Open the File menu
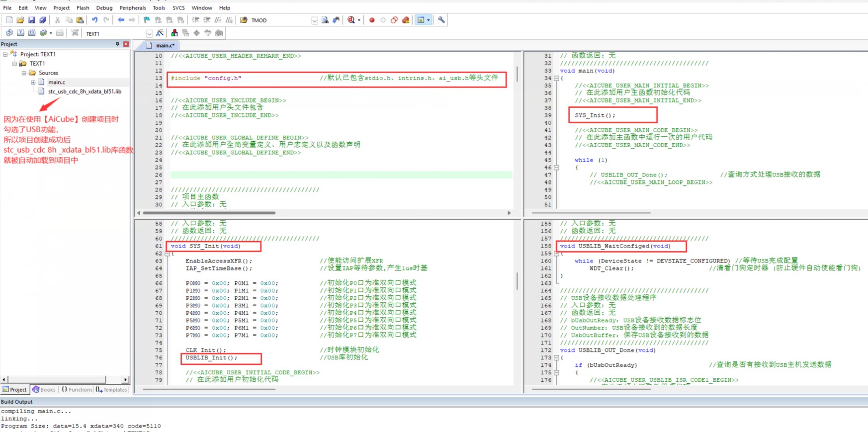 pyautogui.click(x=7, y=8)
